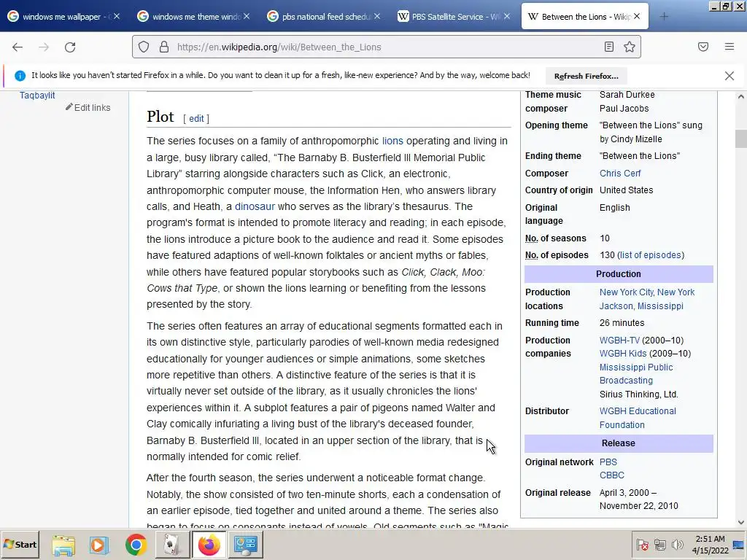This screenshot has height=560, width=747.
Task: Open a new browser tab
Action: [x=664, y=17]
